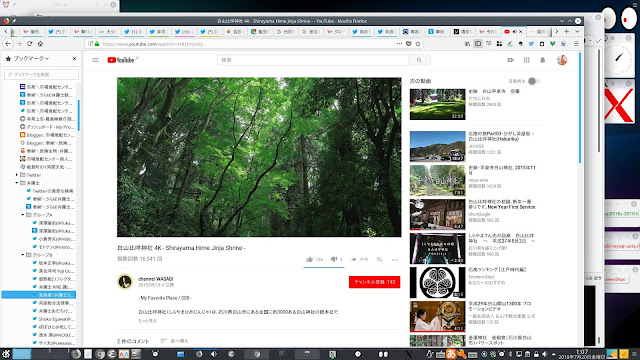
Task: Open 北陸の旅Part03 video thumbnail
Action: 438,147
